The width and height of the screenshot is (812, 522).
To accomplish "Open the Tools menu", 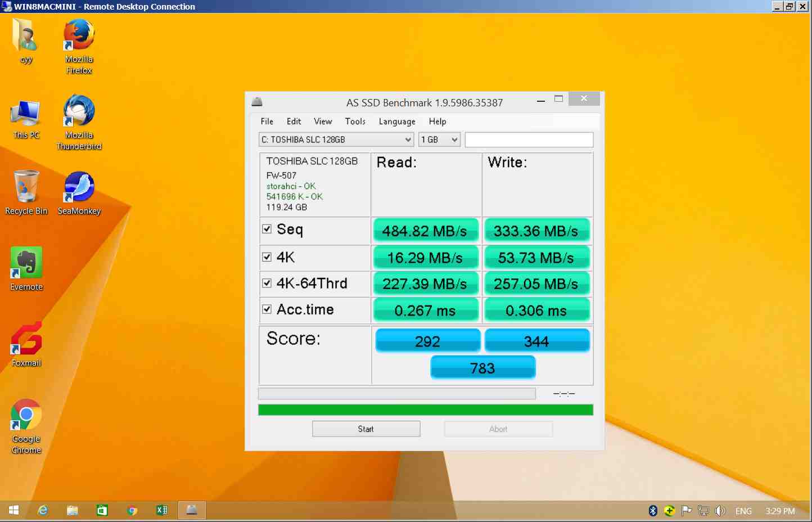I will [355, 121].
